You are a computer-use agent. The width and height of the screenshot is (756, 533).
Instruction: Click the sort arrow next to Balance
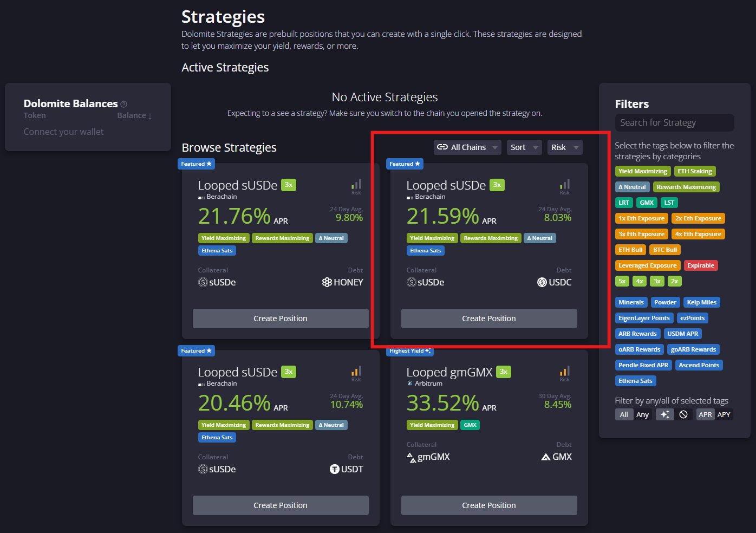coord(150,116)
